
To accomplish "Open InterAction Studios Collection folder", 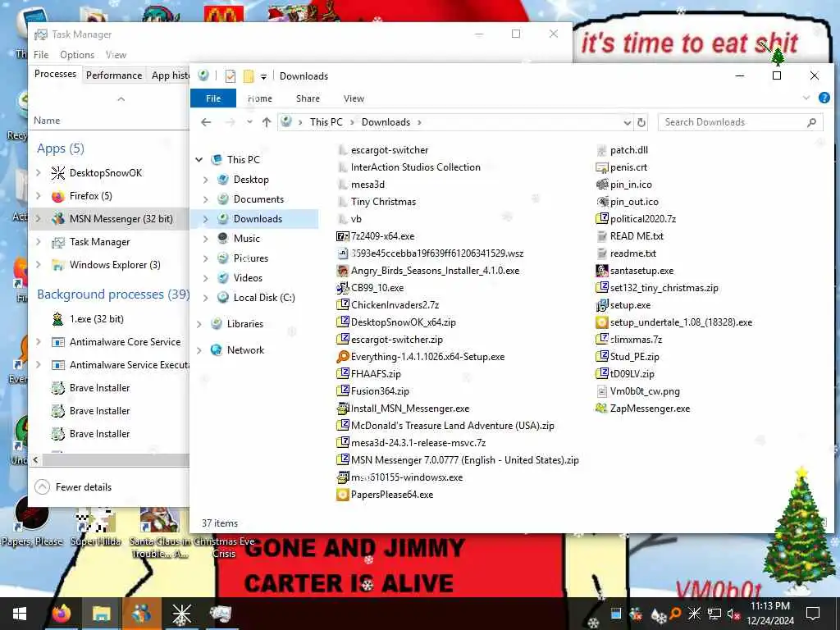I will (409, 167).
